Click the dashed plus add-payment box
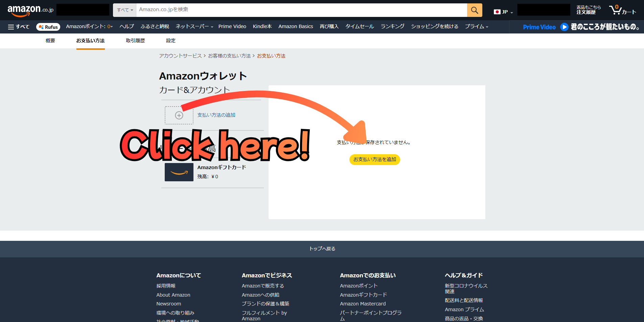Viewport: 644px width, 322px height. click(x=179, y=115)
